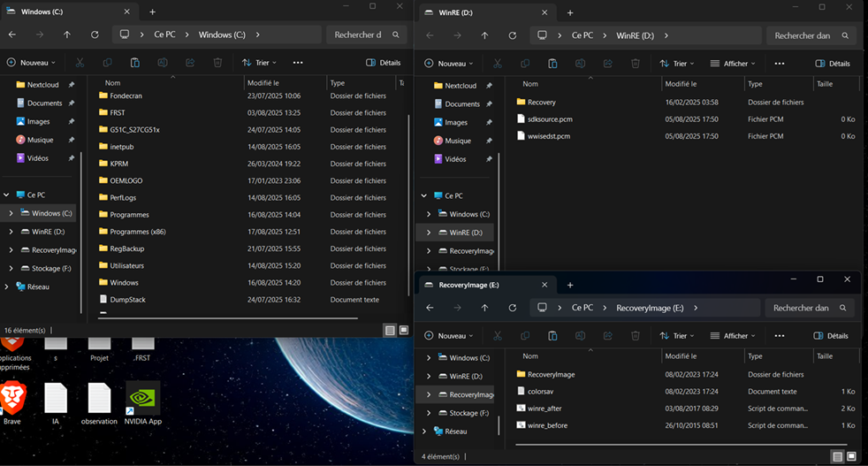
Task: Switch RecoveryImage (E:) window to details view
Action: pyautogui.click(x=837, y=456)
